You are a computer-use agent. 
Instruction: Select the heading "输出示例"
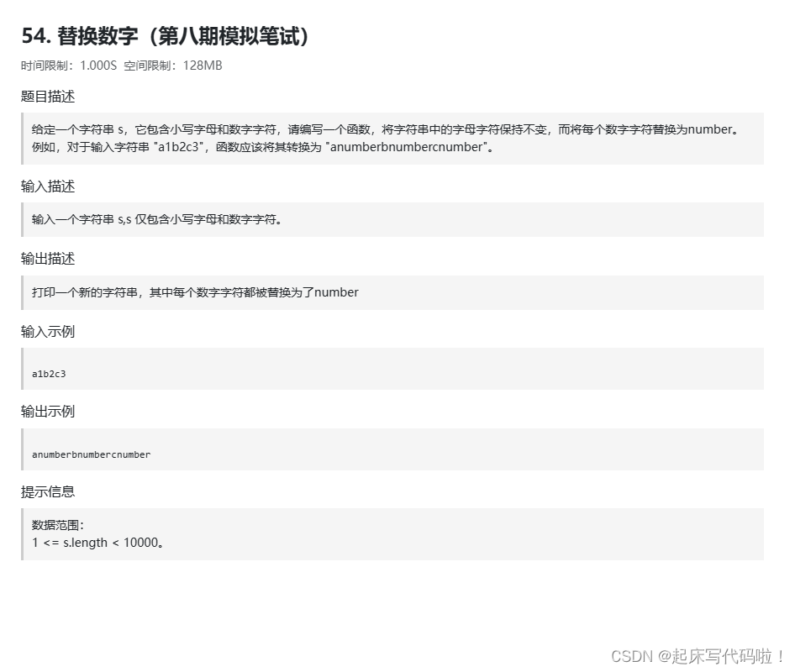coord(48,412)
